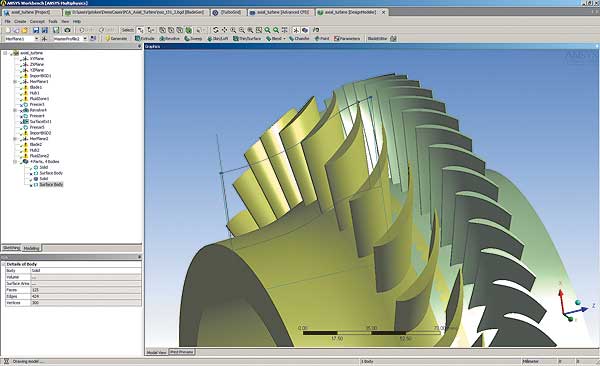Choose the Chamfer tool

pos(299,39)
